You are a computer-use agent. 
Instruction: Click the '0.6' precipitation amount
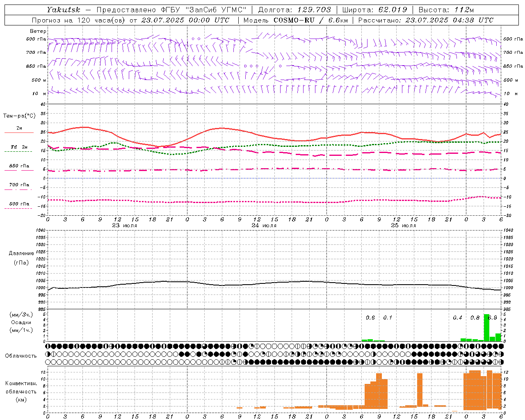coord(370,318)
